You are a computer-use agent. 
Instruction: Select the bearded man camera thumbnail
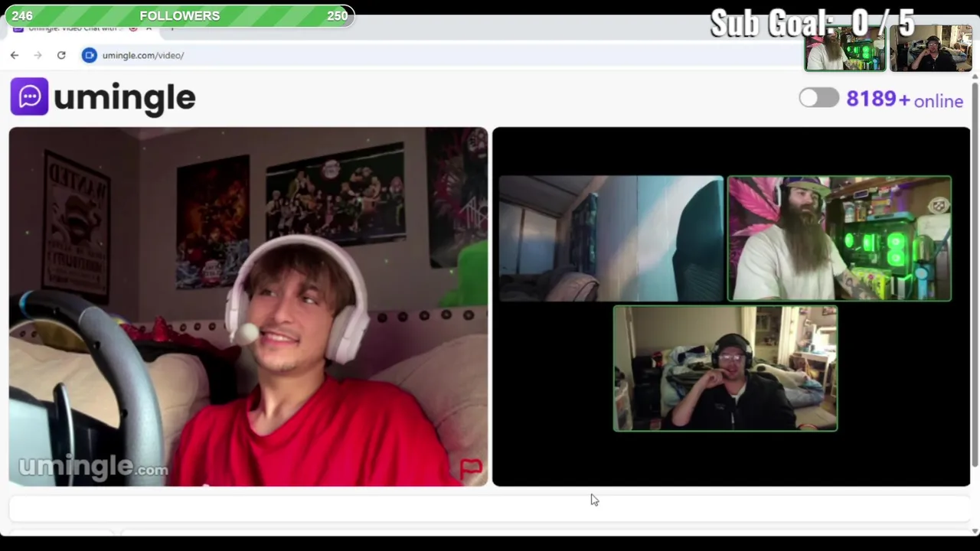pos(839,239)
